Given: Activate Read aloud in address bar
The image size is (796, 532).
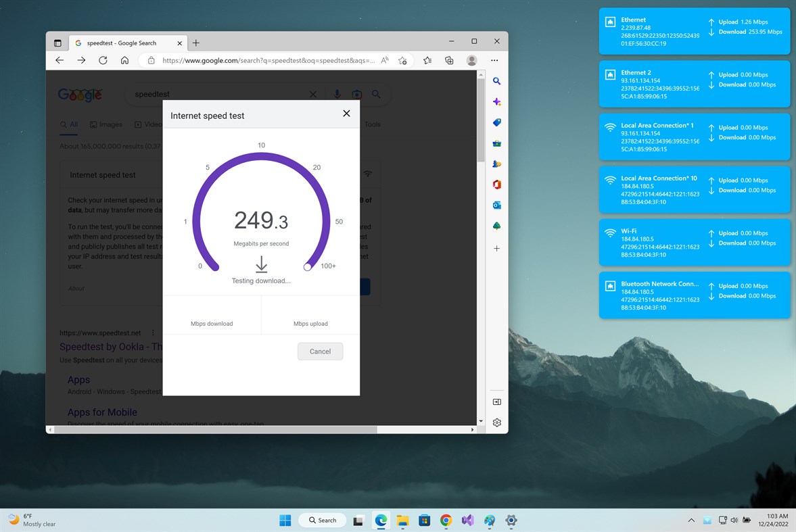Looking at the screenshot, I should pos(385,60).
